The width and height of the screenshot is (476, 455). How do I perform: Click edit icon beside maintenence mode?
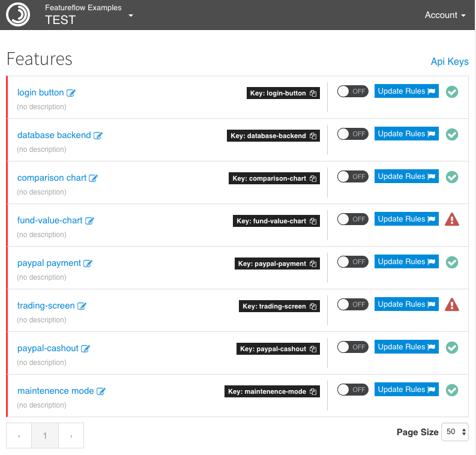tap(101, 391)
